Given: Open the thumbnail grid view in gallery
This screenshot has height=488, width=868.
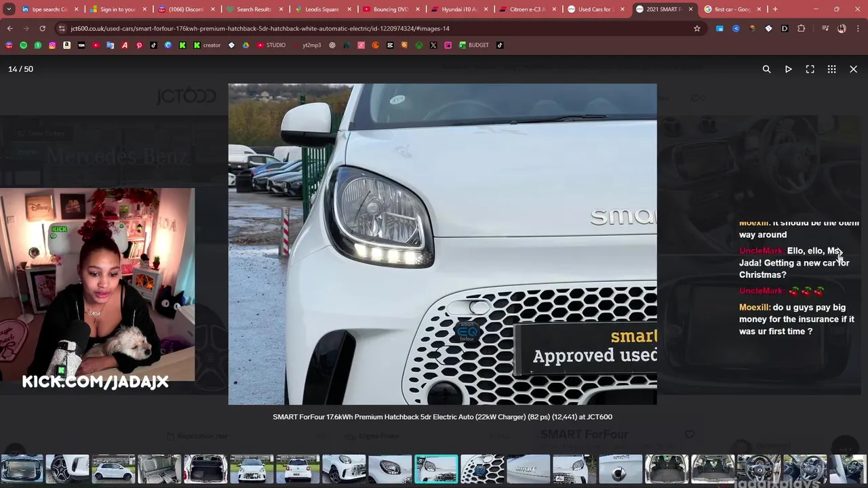Looking at the screenshot, I should coord(831,69).
